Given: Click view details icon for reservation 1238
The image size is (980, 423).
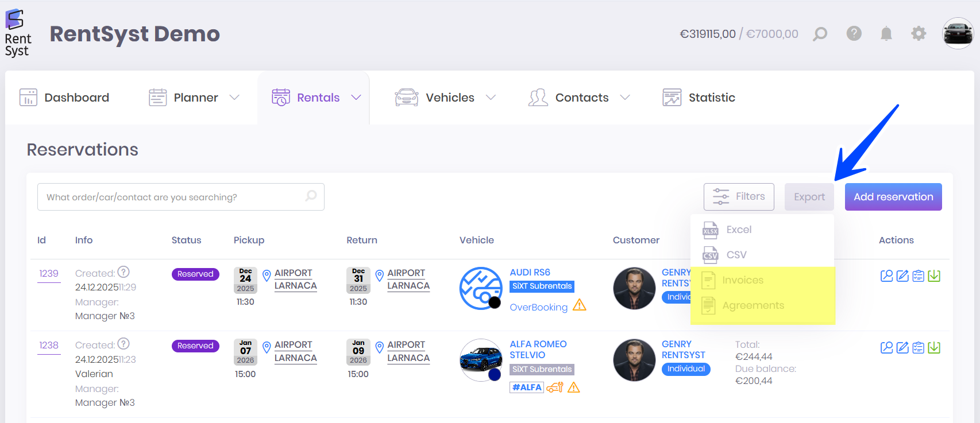Looking at the screenshot, I should pyautogui.click(x=886, y=348).
